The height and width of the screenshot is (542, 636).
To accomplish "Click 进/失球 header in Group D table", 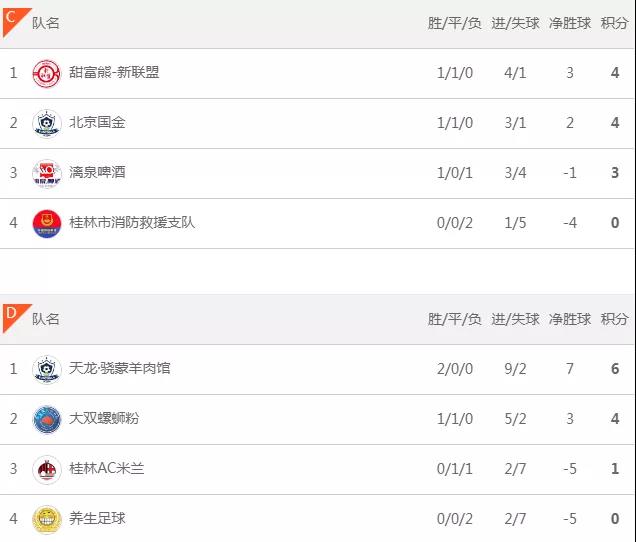I will pyautogui.click(x=515, y=319).
